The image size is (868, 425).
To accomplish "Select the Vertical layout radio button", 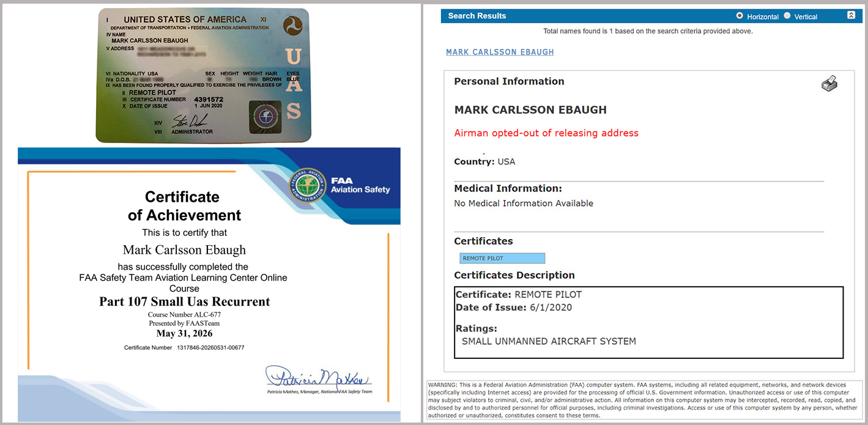I will click(x=787, y=15).
